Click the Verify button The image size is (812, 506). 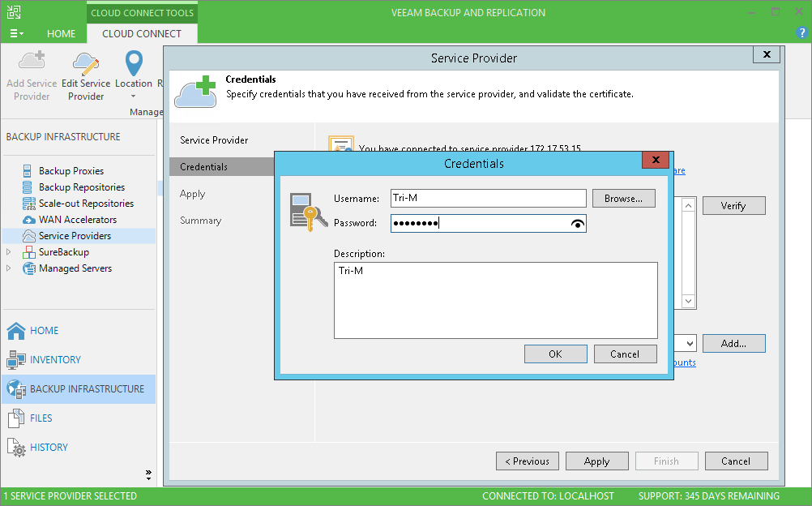pyautogui.click(x=734, y=206)
